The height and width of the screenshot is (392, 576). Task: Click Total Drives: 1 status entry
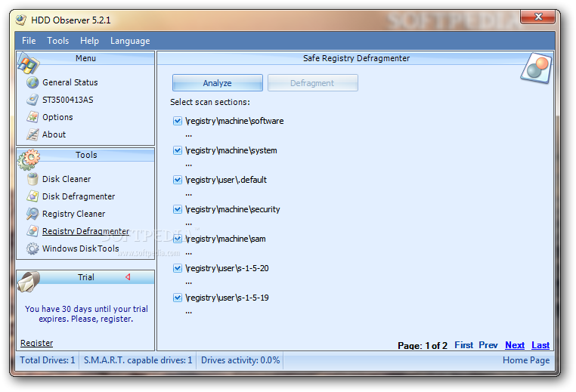tap(48, 360)
